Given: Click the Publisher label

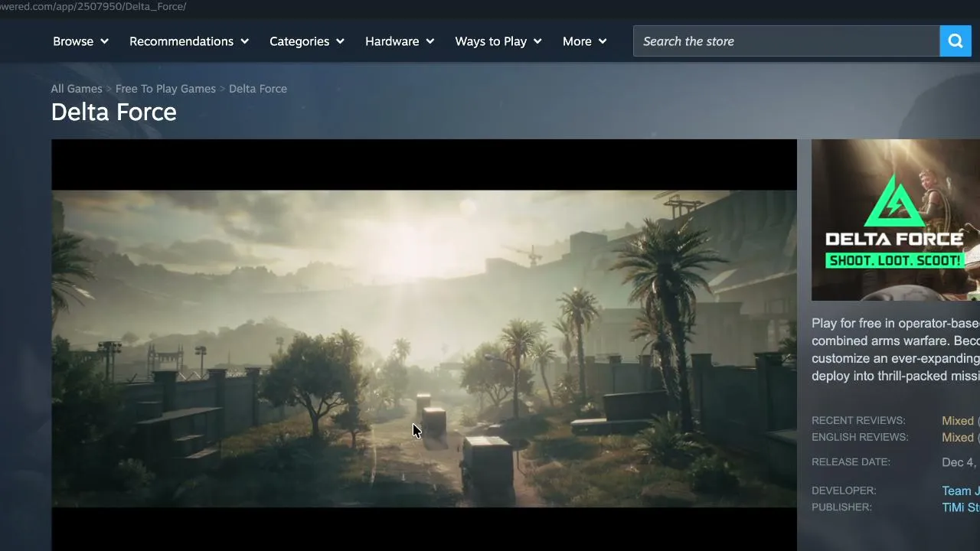Looking at the screenshot, I should point(841,507).
